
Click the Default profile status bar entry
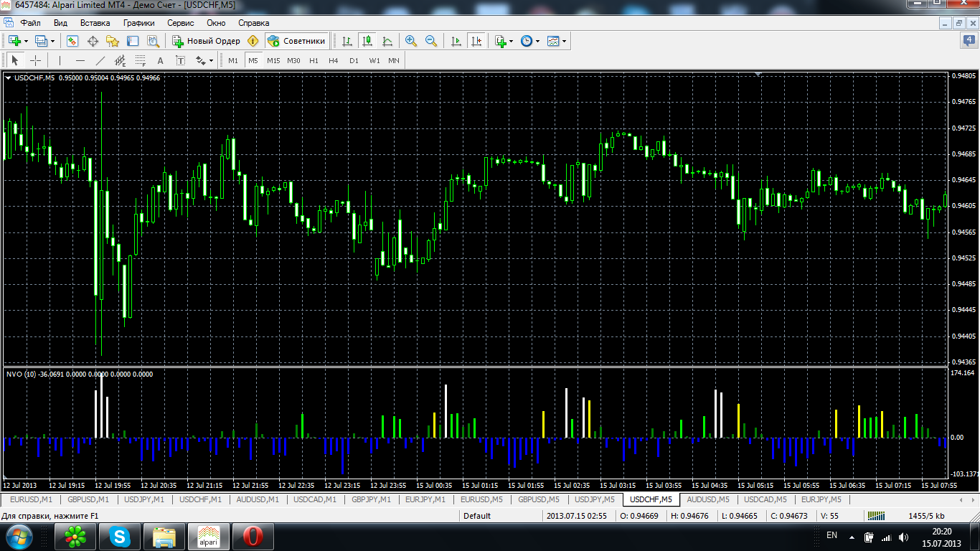tap(477, 516)
